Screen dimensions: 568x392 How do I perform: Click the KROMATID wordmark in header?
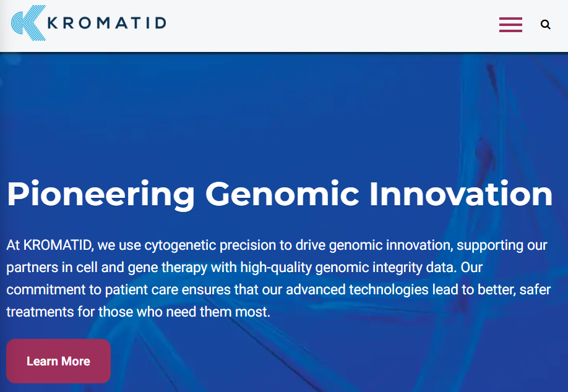pos(107,23)
